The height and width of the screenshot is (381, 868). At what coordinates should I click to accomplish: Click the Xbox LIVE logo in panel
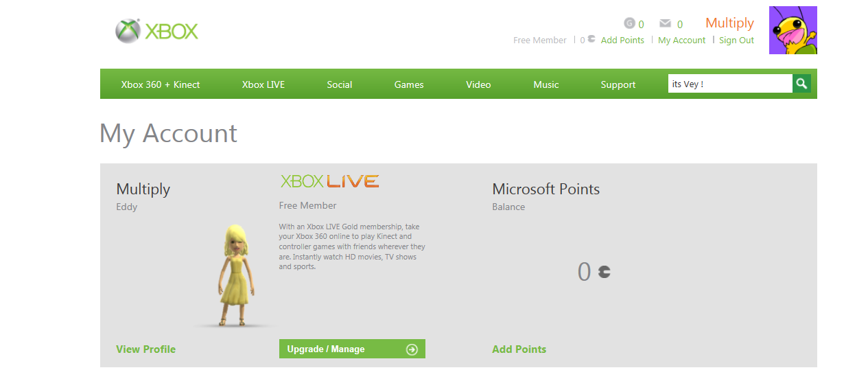[x=329, y=181]
